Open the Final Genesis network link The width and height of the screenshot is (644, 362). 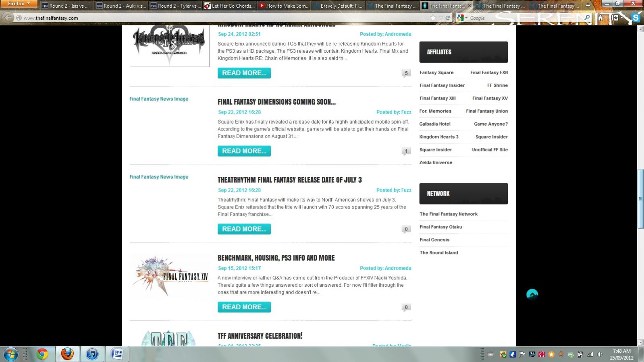[434, 240]
